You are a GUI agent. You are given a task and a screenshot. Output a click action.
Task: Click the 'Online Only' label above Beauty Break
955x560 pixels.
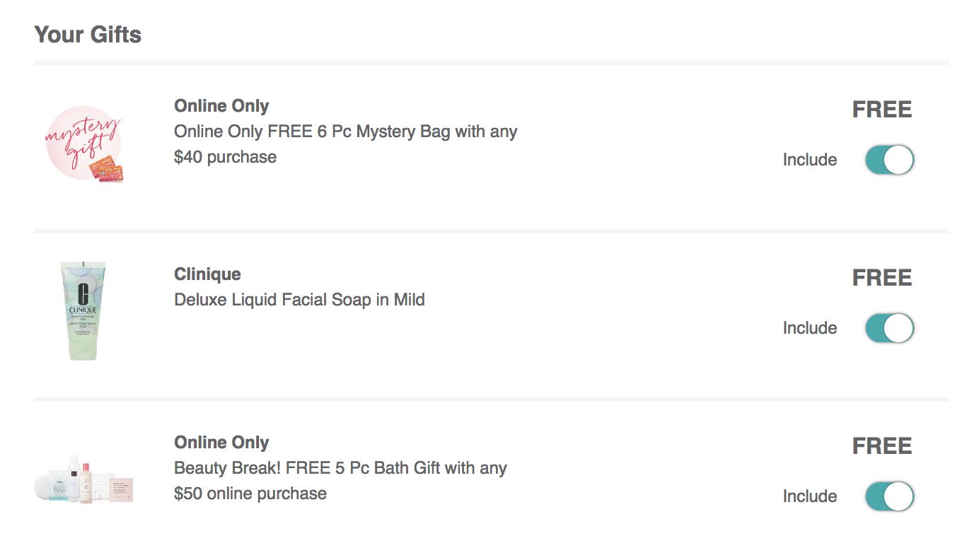(221, 443)
